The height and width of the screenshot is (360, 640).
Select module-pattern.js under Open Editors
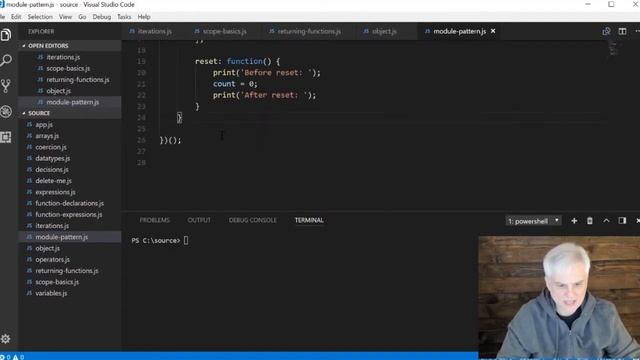coord(70,102)
